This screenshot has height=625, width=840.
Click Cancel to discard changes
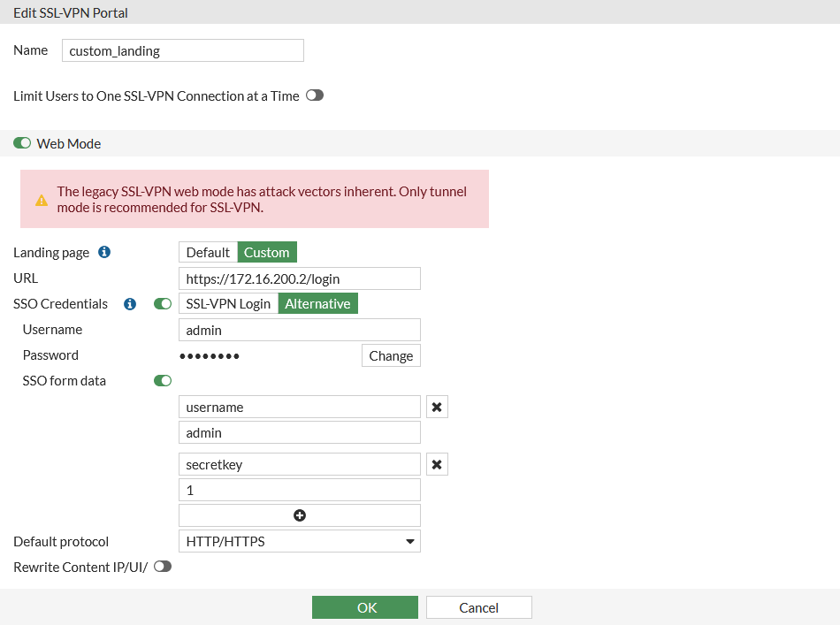[x=478, y=606]
